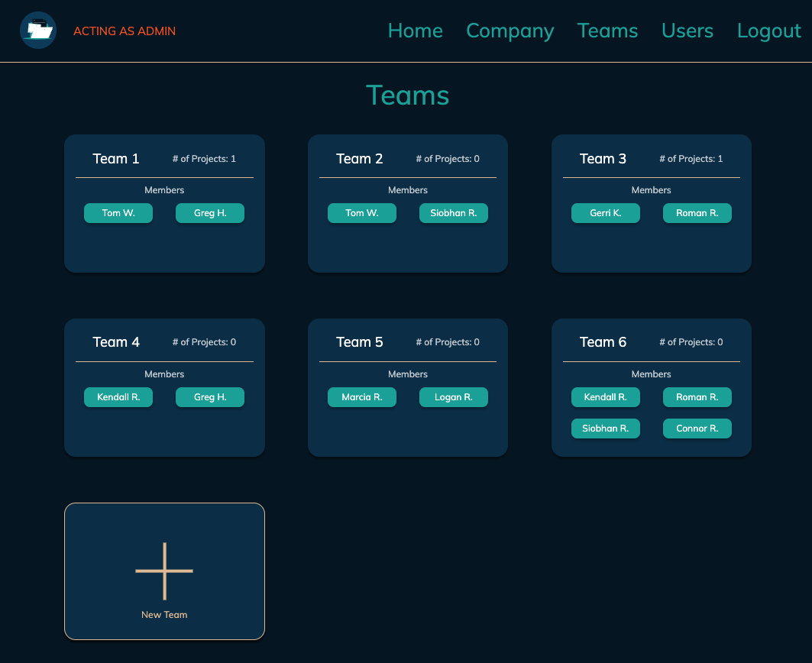Click the boat logo in the top navbar
This screenshot has width=812, height=663.
[38, 31]
